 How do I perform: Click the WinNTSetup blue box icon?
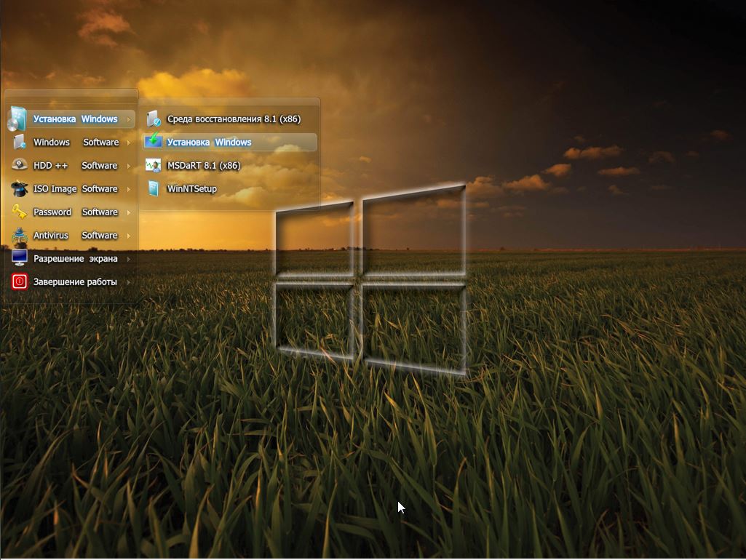pos(153,188)
